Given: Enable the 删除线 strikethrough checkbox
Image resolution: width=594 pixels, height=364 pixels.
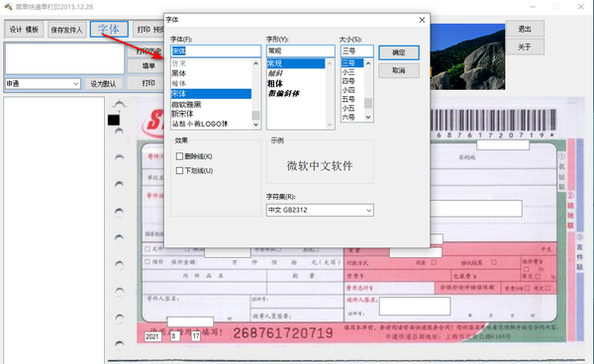Looking at the screenshot, I should [179, 156].
